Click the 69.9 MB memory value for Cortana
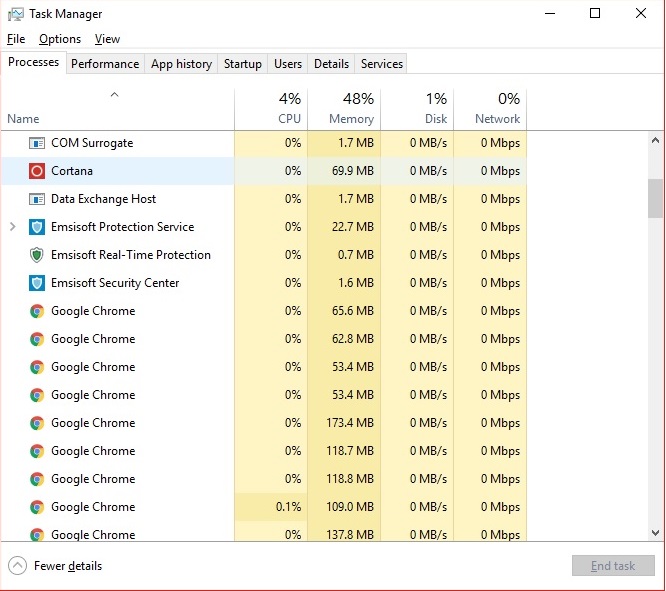The width and height of the screenshot is (666, 591). click(353, 171)
